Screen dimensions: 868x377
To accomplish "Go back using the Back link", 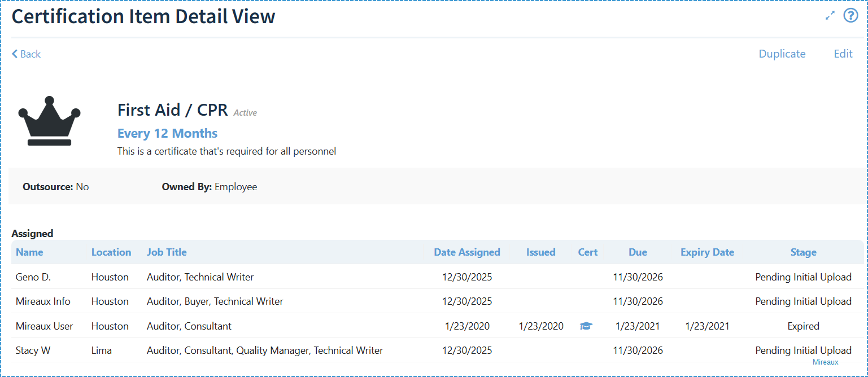I will [x=26, y=54].
